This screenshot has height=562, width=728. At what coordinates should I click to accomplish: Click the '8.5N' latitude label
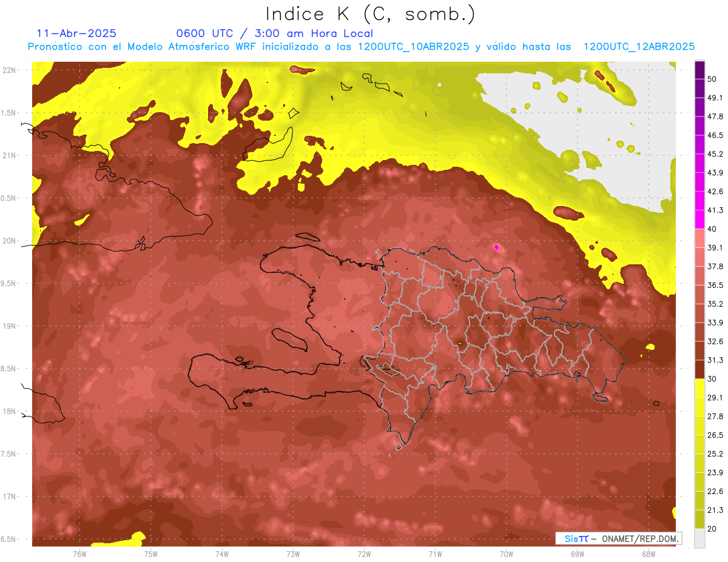pyautogui.click(x=8, y=369)
